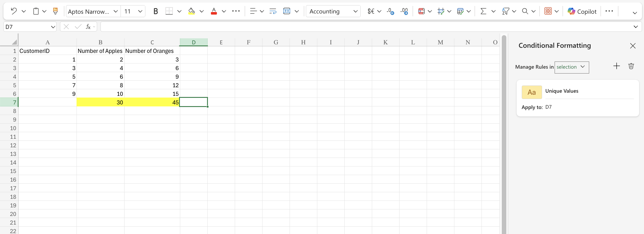644x234 pixels.
Task: Click the formula bar cancel X icon
Action: (66, 27)
